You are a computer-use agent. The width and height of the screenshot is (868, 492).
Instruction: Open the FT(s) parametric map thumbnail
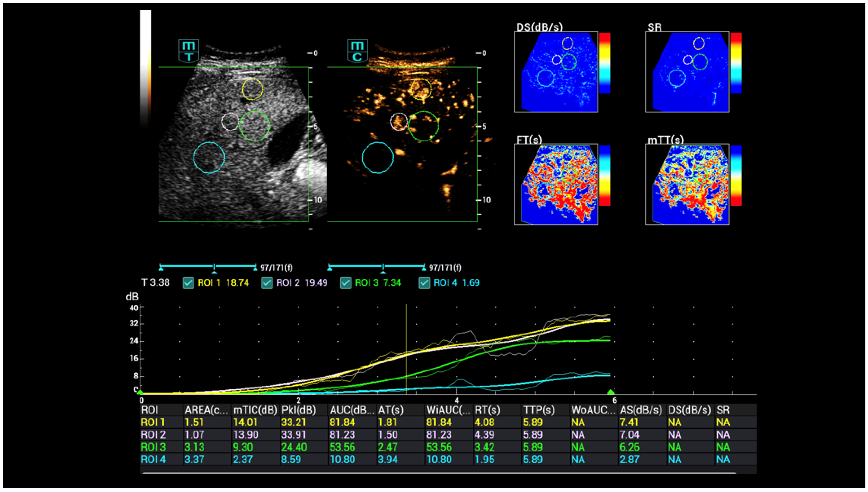pyautogui.click(x=556, y=184)
